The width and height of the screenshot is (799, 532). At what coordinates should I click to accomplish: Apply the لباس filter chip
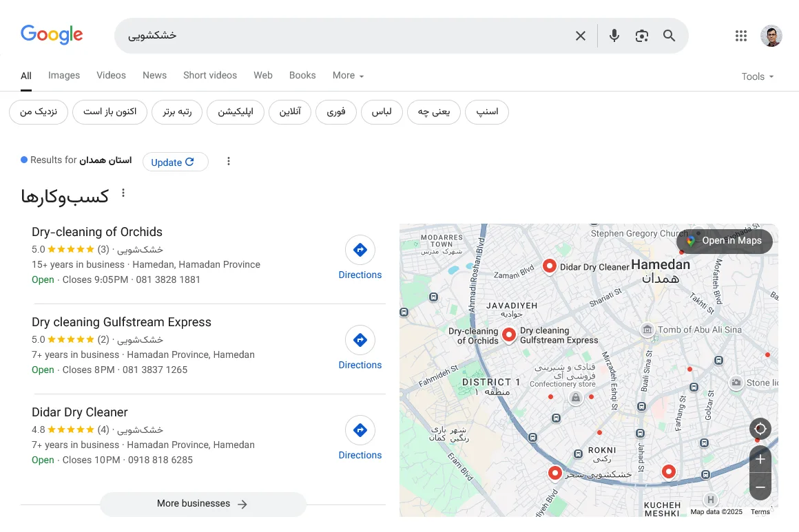382,112
